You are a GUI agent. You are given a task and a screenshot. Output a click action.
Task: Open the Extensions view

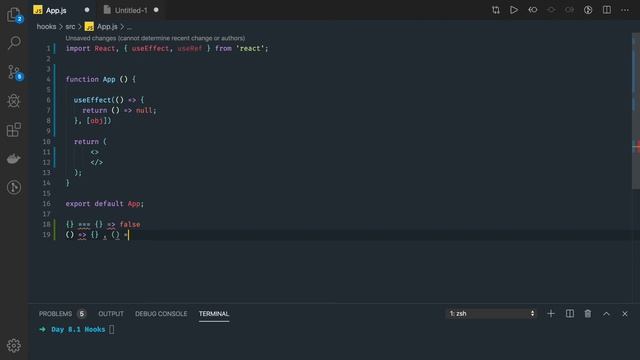pos(14,130)
